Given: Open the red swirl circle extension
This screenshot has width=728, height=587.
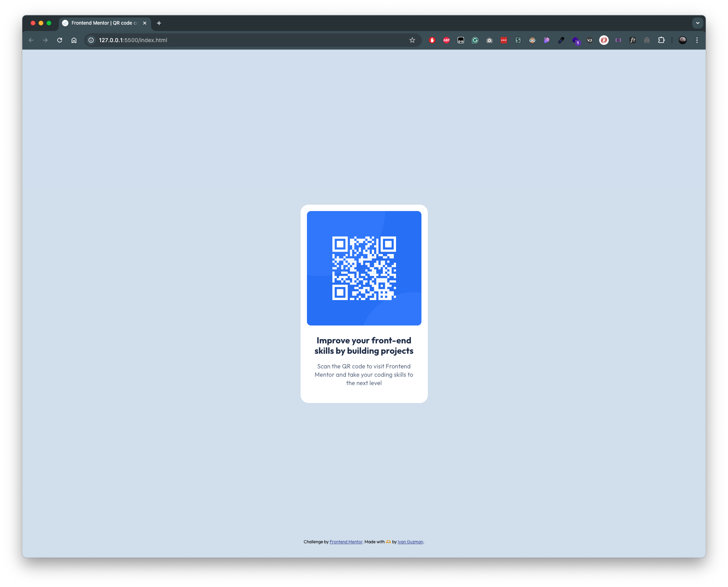Looking at the screenshot, I should click(604, 40).
